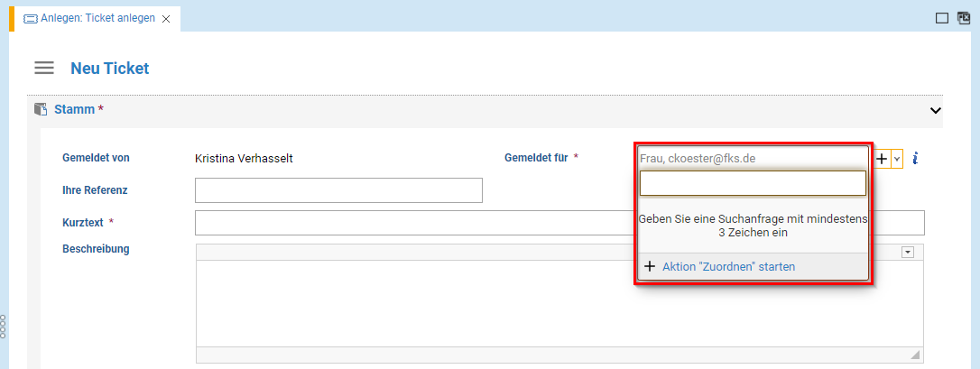Select the Gemeldet für combo box field

pos(753,158)
